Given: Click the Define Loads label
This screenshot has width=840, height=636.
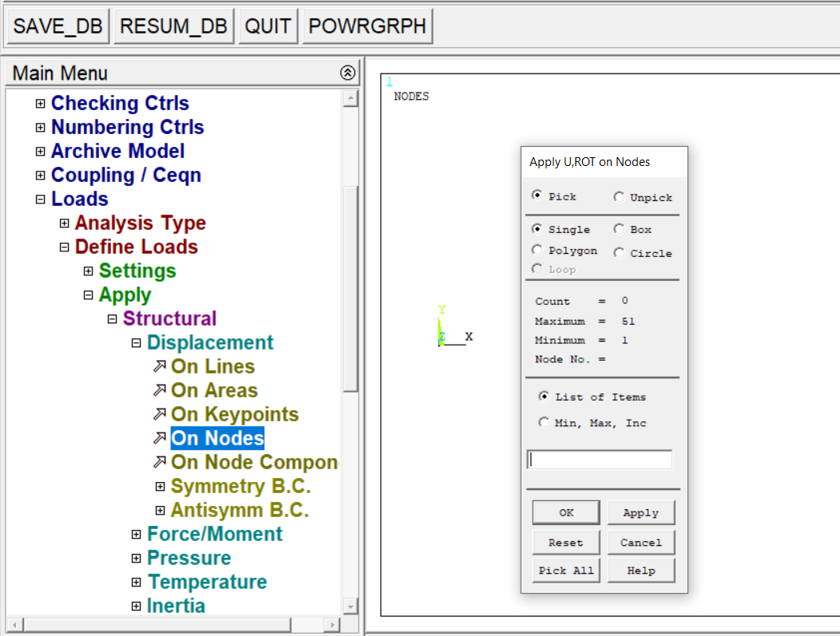Looking at the screenshot, I should coord(137,247).
